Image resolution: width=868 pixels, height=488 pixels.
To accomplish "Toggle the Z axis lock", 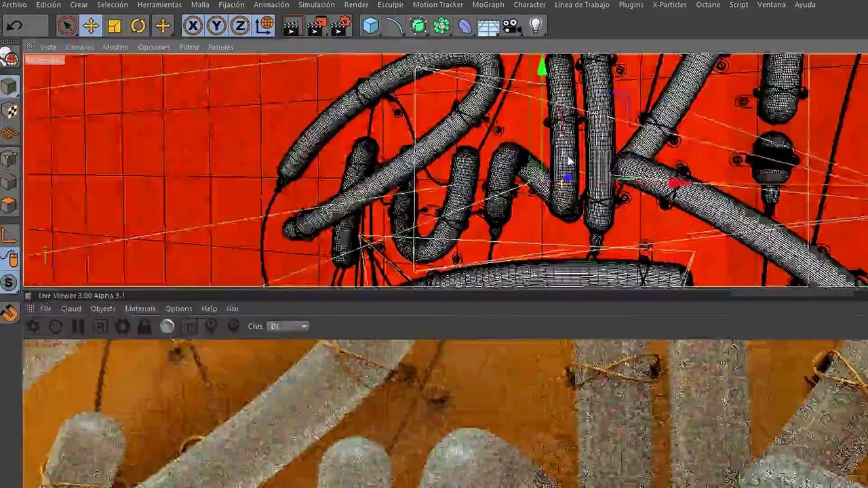I will tap(239, 26).
